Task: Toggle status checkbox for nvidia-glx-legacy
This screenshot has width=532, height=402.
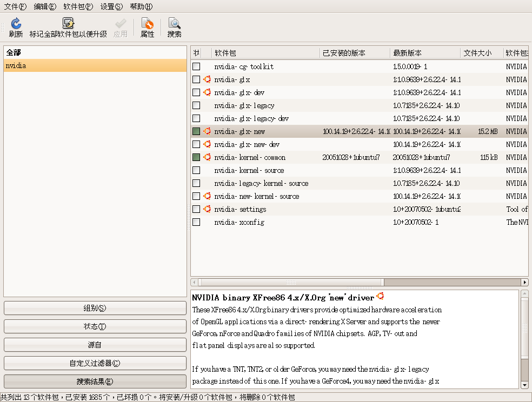Action: coord(196,105)
